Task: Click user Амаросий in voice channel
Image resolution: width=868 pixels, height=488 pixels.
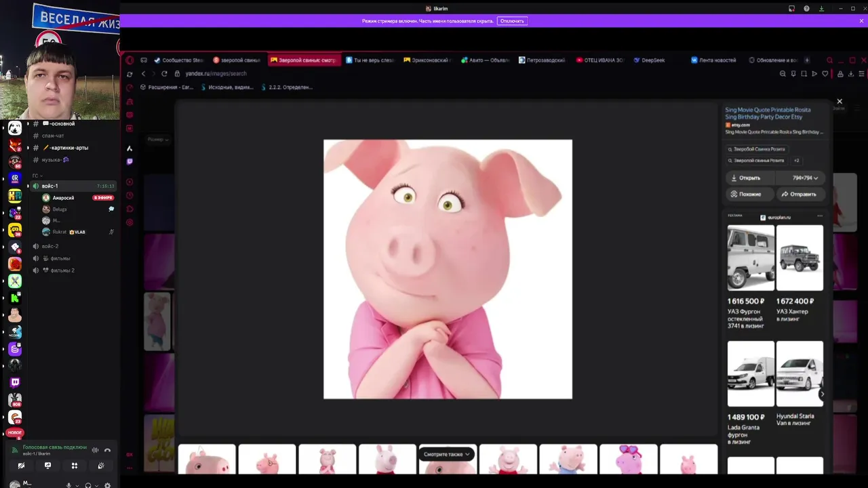Action: click(77, 197)
